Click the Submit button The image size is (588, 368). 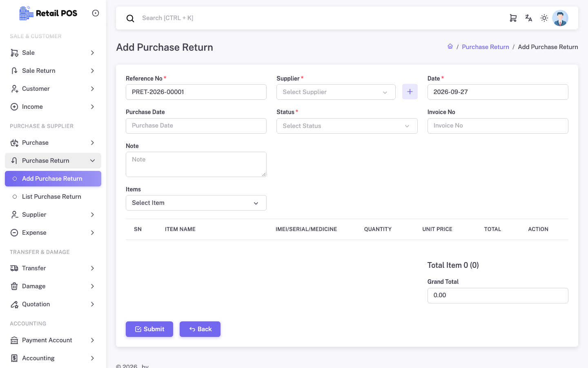(149, 329)
